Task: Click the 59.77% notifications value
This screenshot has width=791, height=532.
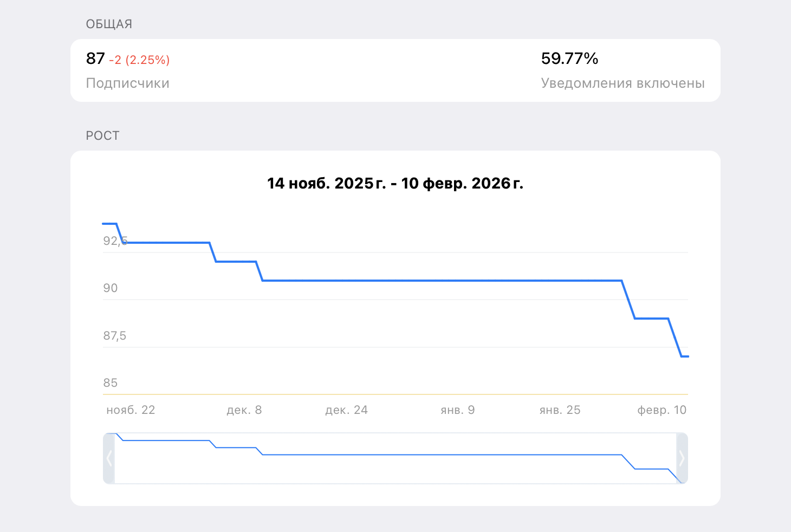Action: coord(569,59)
